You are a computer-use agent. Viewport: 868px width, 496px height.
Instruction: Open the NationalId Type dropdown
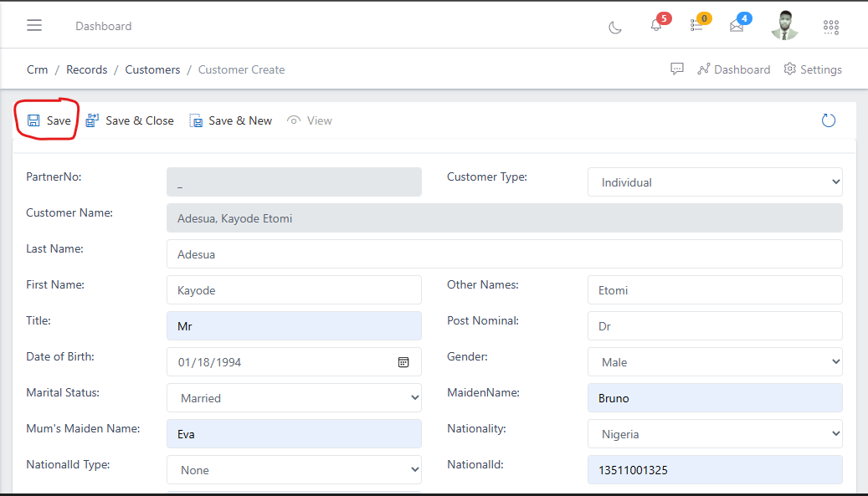(x=294, y=469)
